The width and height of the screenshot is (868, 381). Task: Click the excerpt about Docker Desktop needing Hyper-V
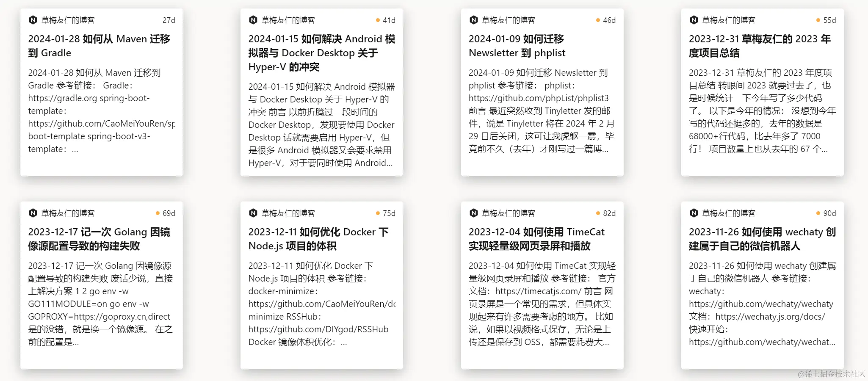pos(322,125)
